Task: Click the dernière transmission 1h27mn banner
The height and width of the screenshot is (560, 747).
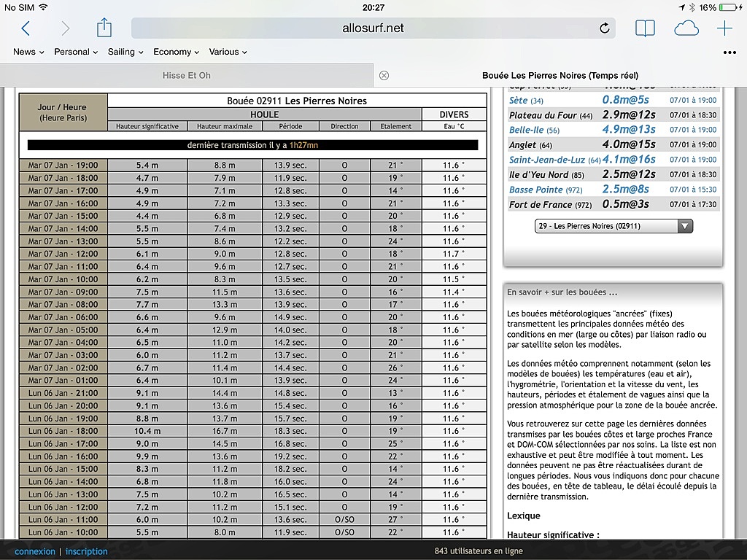Action: [x=252, y=145]
